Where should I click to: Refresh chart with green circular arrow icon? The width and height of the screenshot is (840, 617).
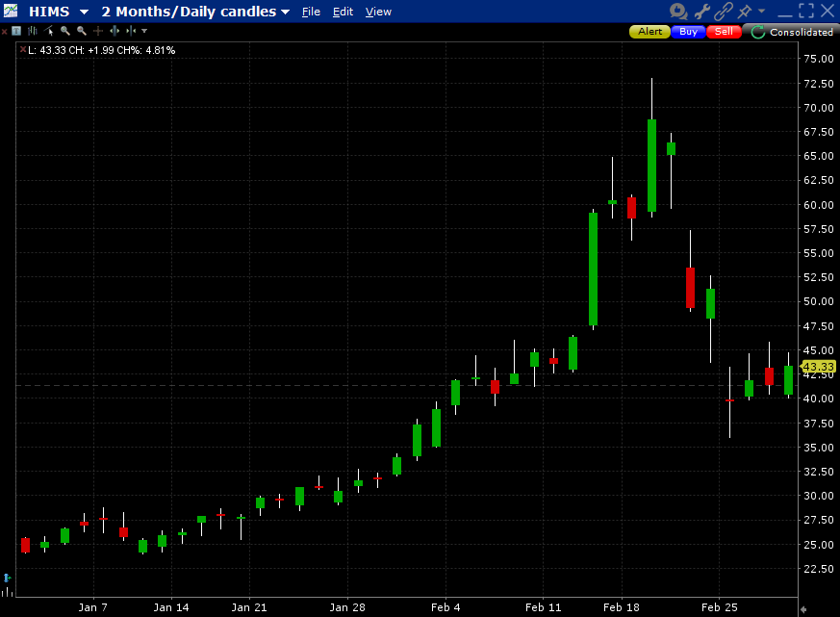[757, 32]
